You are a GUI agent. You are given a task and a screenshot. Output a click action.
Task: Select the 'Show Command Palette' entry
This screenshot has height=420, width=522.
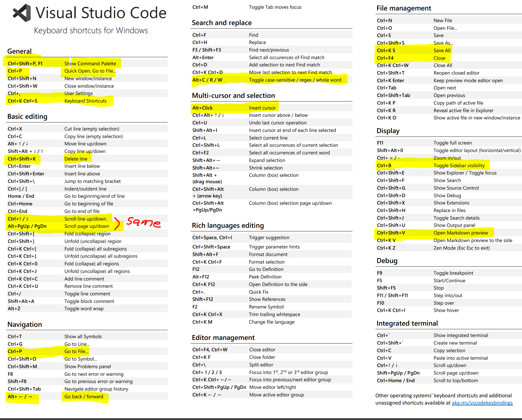[x=90, y=63]
